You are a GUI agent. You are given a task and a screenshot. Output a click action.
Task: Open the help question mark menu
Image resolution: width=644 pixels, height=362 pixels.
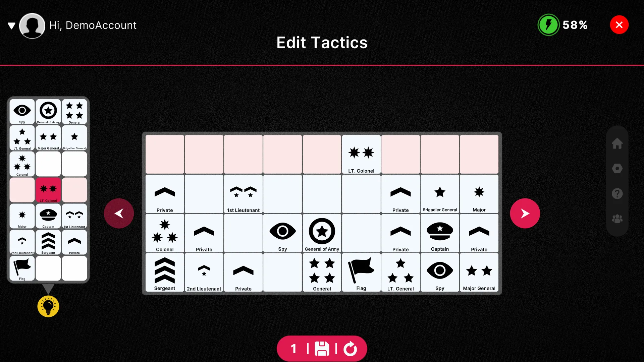tap(618, 194)
